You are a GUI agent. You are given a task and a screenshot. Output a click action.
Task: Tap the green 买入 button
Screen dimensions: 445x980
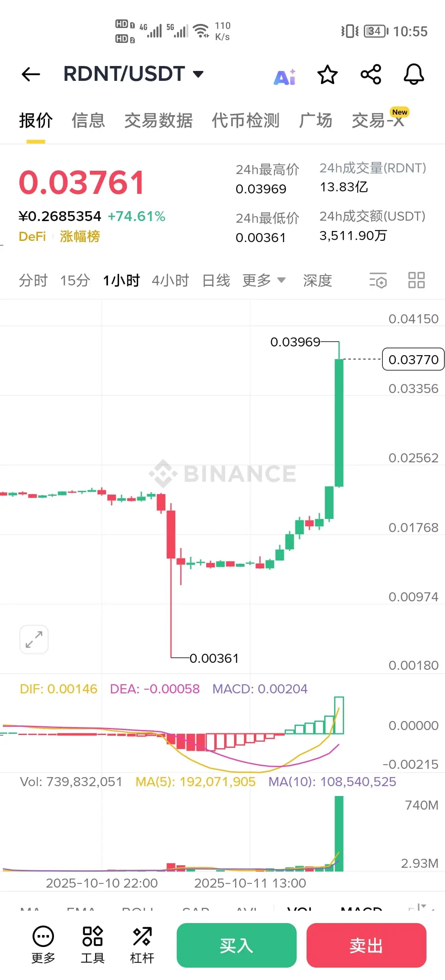(x=237, y=945)
